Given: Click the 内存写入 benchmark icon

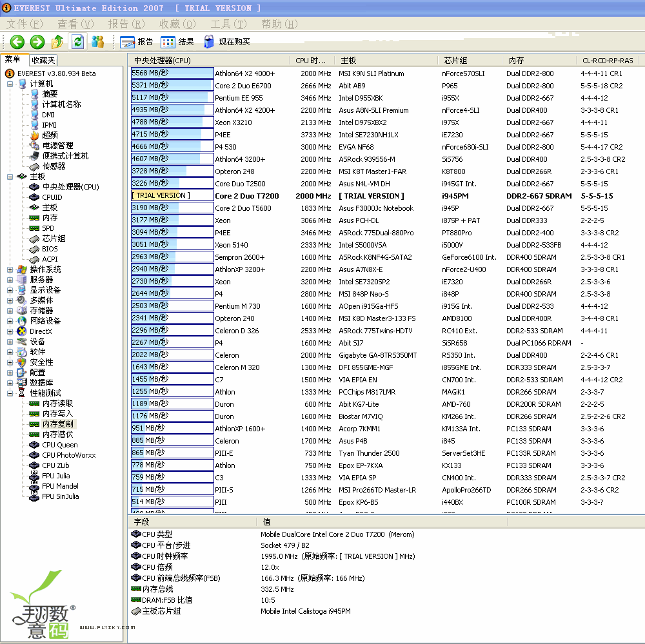Looking at the screenshot, I should [35, 414].
